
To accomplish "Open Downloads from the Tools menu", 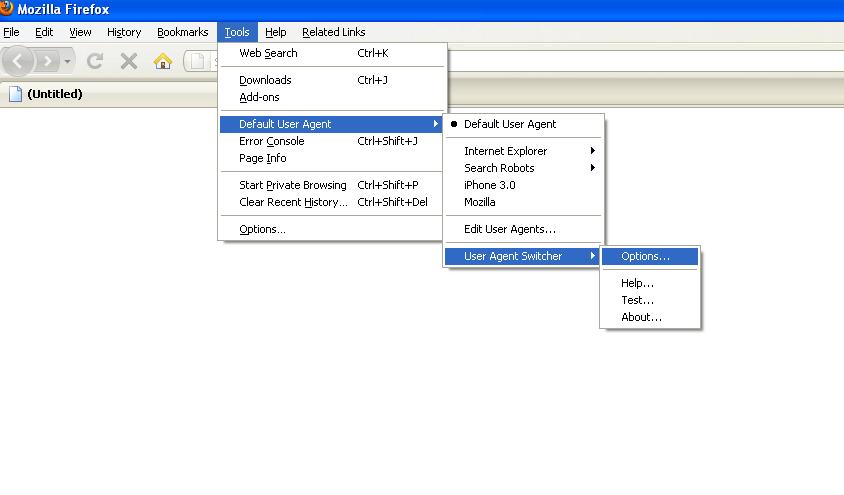I will click(x=332, y=80).
